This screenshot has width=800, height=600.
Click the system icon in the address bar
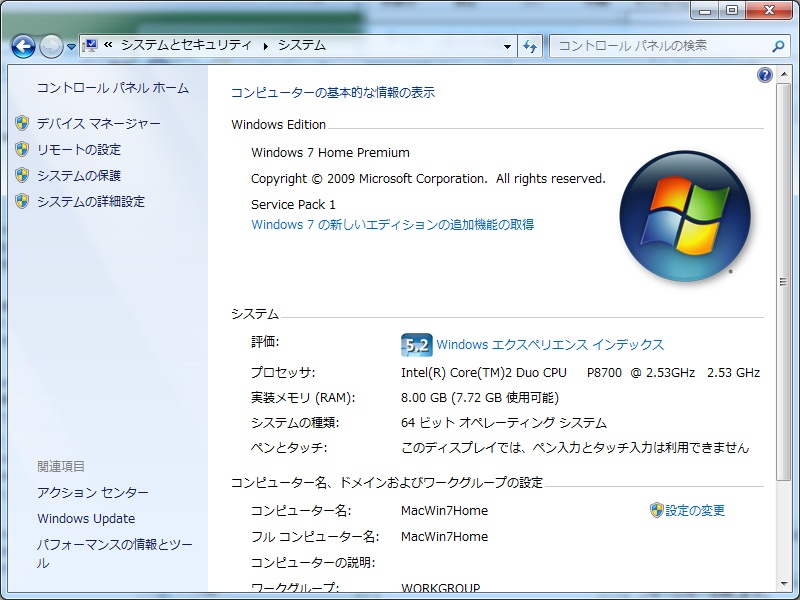tap(91, 44)
